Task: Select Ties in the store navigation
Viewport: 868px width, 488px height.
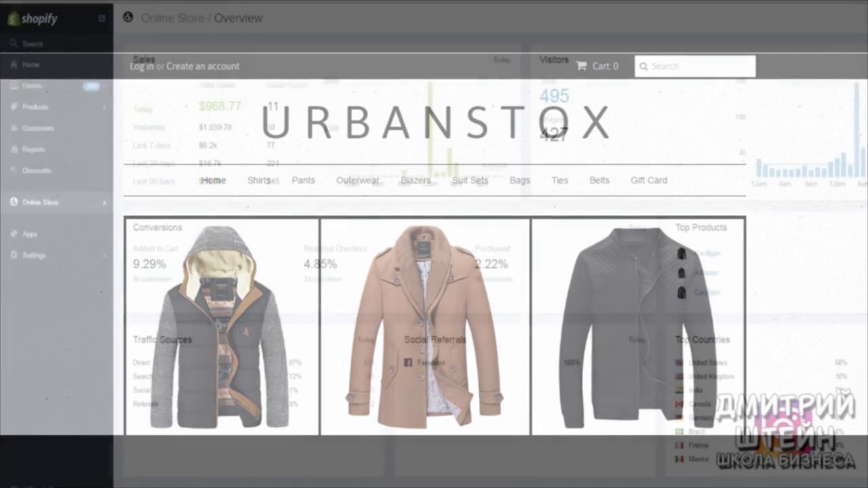Action: pos(559,180)
